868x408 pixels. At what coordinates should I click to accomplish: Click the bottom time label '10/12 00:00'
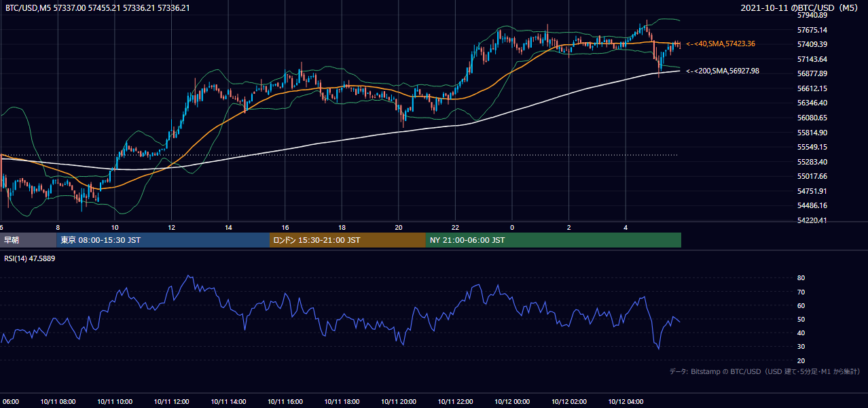512,401
